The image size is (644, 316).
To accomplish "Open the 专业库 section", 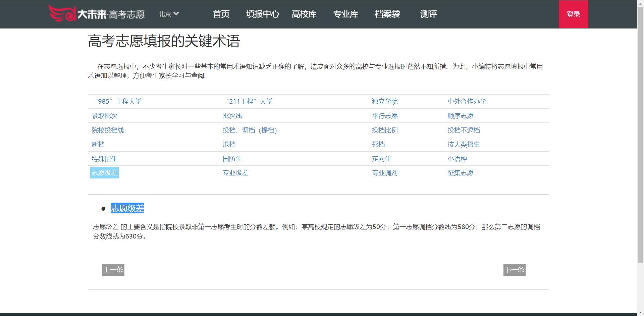I will (x=346, y=14).
